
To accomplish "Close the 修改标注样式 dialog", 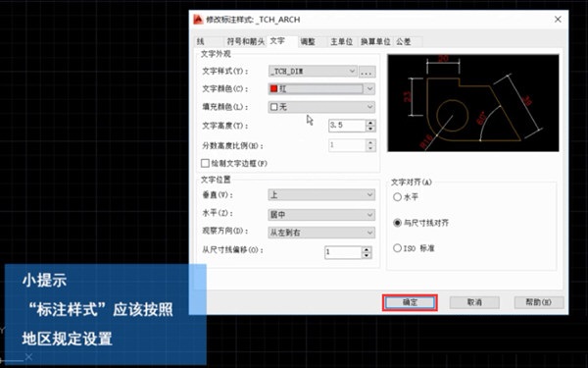I will (x=558, y=20).
